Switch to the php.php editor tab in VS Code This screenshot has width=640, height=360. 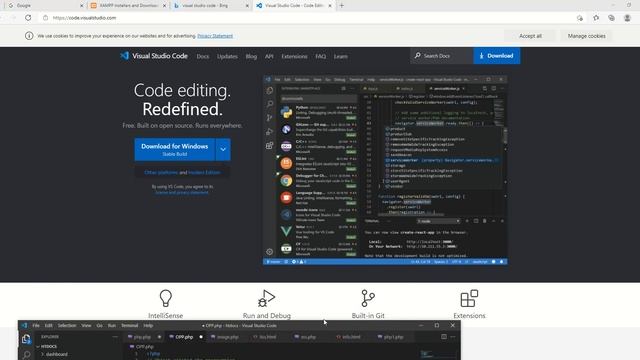click(143, 337)
